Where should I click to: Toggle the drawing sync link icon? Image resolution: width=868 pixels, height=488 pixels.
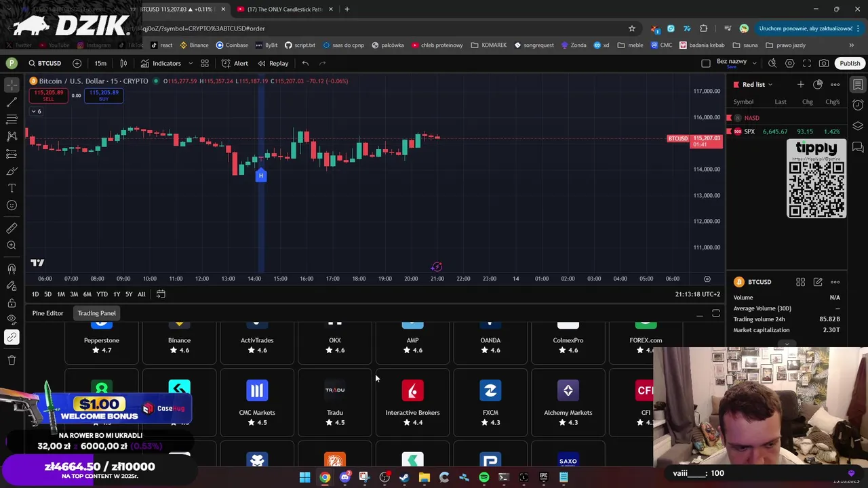point(12,337)
